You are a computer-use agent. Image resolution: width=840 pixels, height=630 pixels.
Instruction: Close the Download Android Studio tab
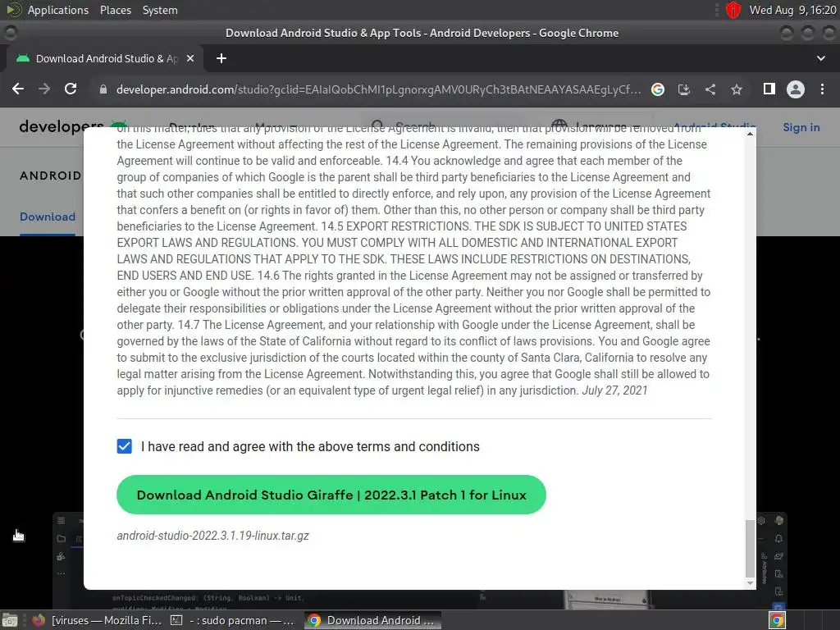click(190, 58)
